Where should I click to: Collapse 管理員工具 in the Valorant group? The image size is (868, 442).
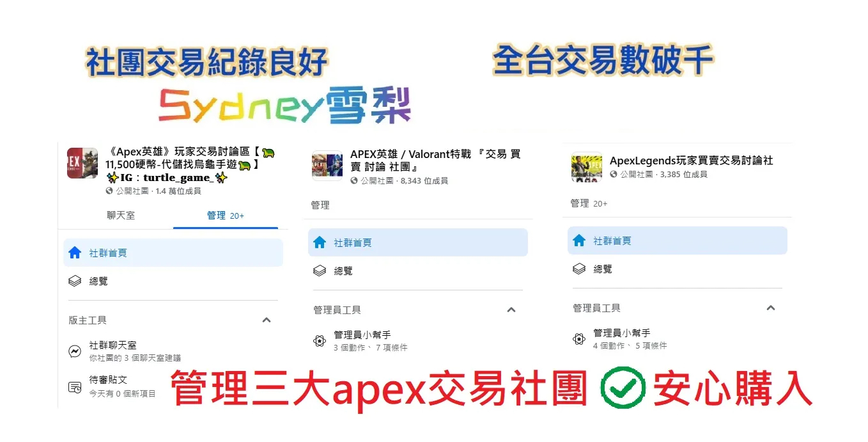511,310
